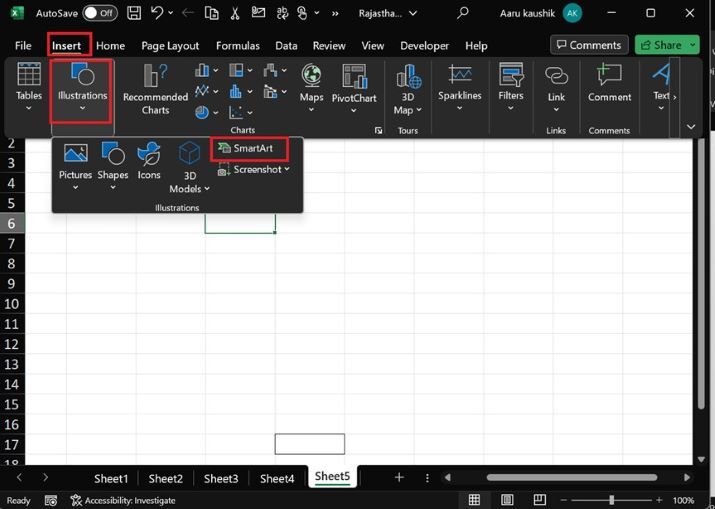Expand the 3D Models dropdown

pos(189,167)
